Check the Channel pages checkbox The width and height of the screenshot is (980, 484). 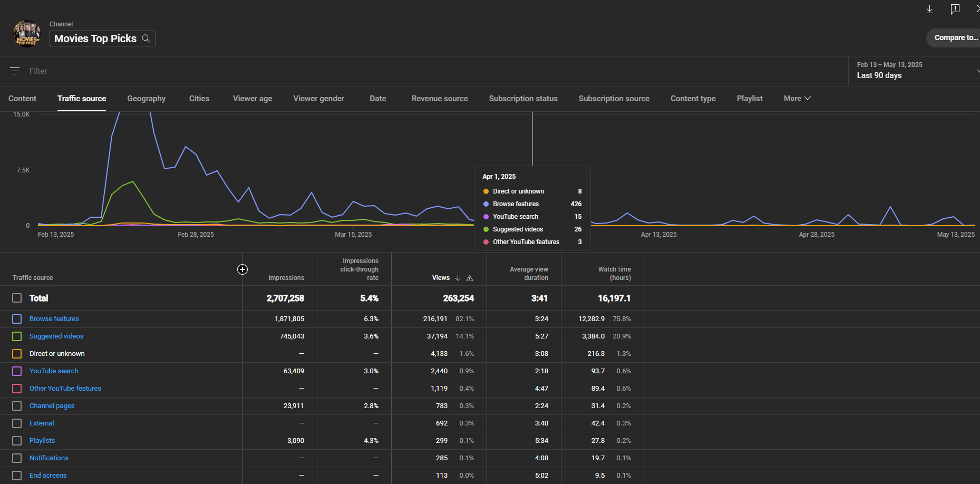17,406
